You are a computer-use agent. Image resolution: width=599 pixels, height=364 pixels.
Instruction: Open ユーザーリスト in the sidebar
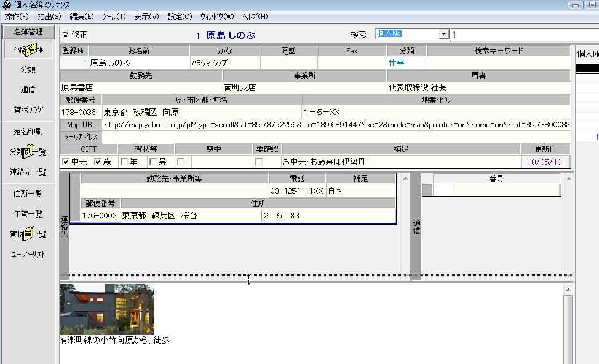point(28,255)
